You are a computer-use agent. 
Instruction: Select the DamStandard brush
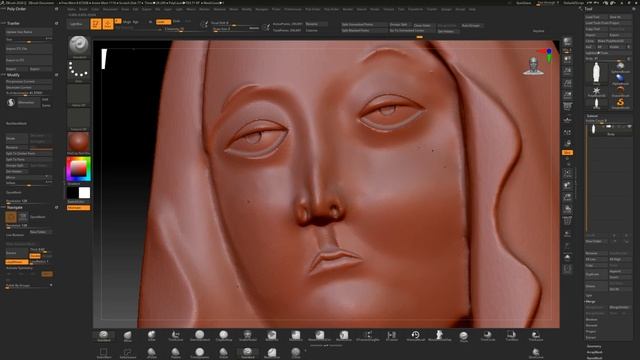tap(200, 336)
